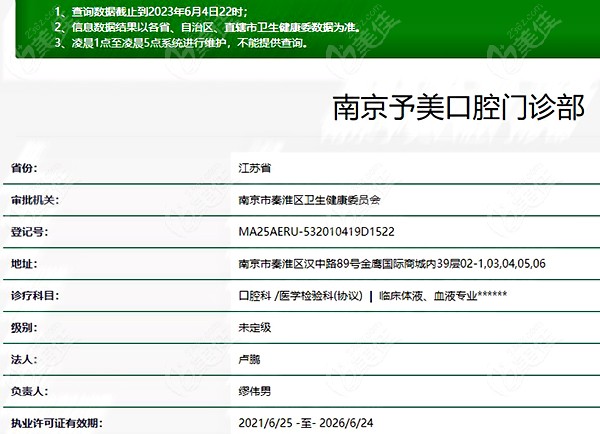Click the 未定级 level value
Screen dimensions: 600x434
255,328
